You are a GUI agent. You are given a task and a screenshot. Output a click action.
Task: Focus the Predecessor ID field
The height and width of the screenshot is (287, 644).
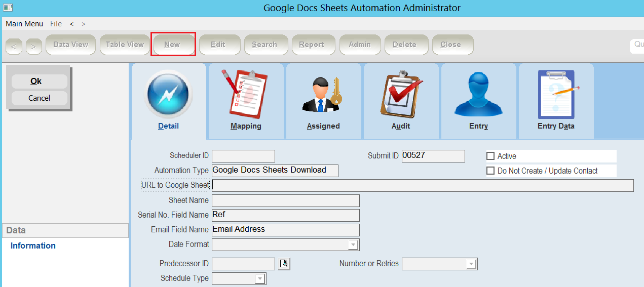243,264
